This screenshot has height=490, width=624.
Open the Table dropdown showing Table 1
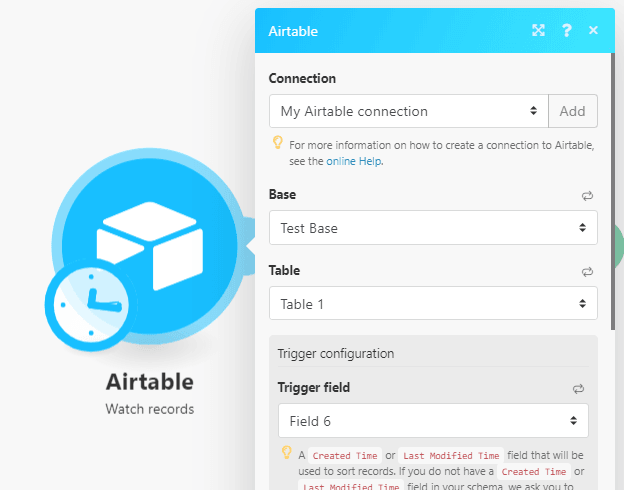coord(433,303)
